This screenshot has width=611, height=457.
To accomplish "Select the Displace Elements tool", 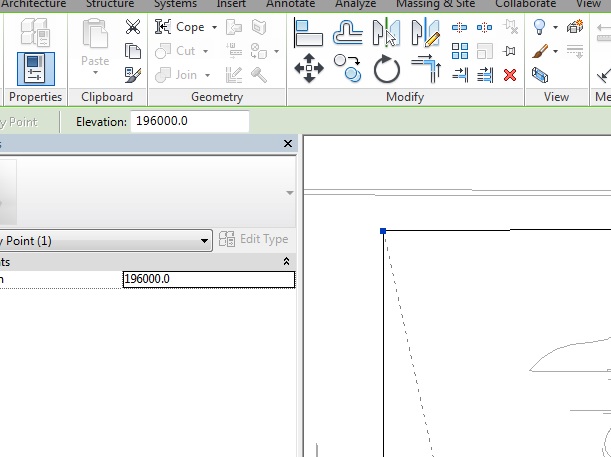I will click(575, 27).
